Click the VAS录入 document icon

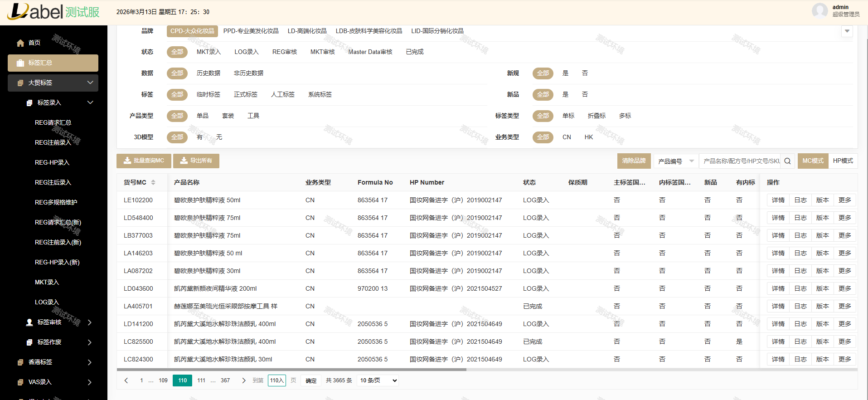(x=20, y=382)
